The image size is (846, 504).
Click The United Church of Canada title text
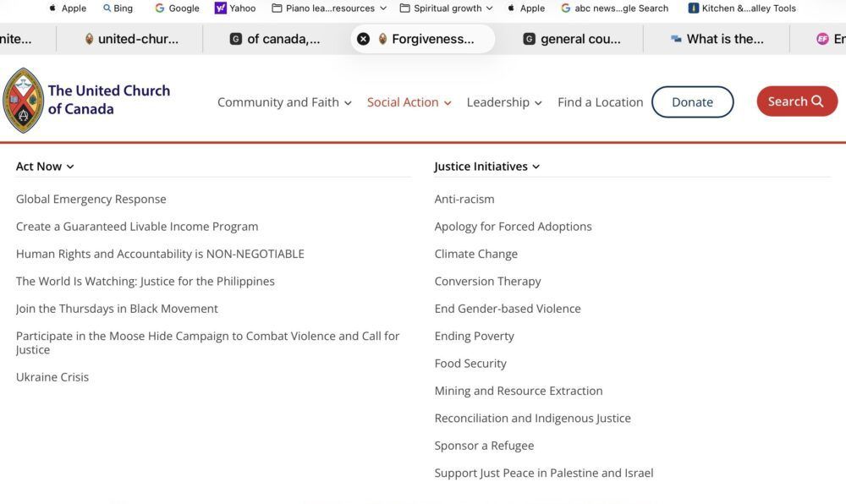[x=109, y=100]
